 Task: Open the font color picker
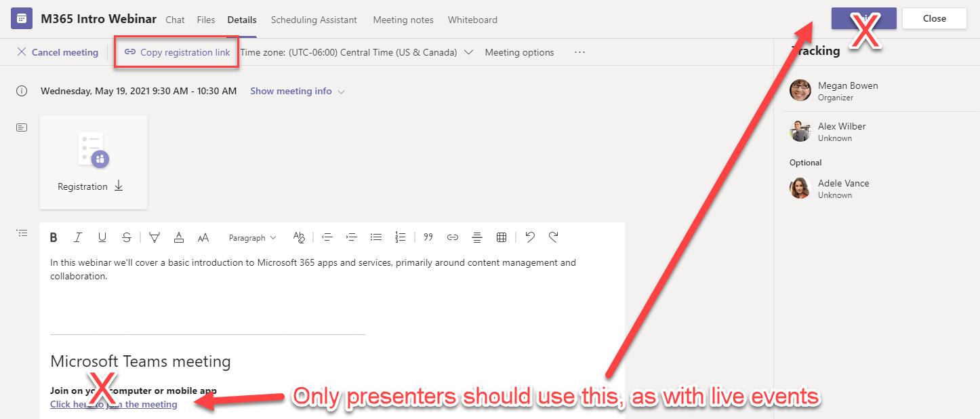coord(178,237)
